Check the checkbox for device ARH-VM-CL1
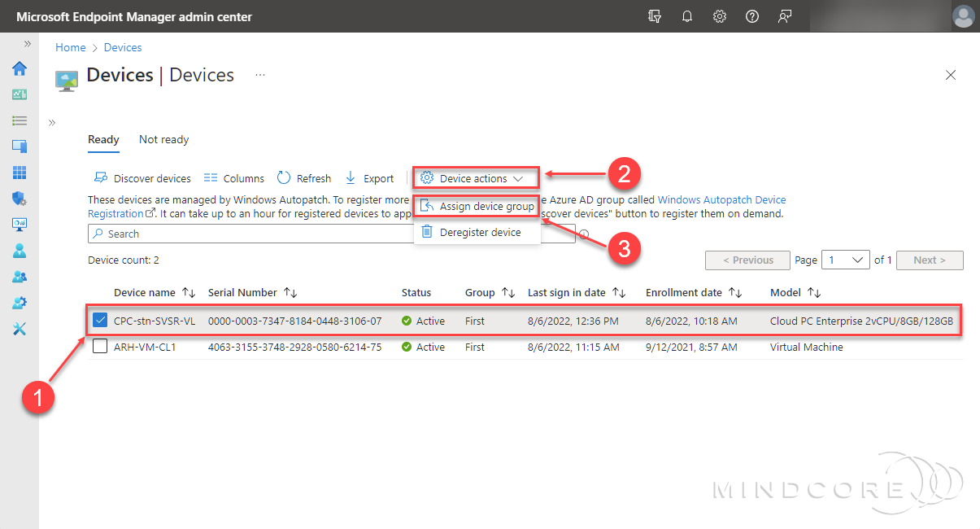The image size is (980, 529). point(100,346)
